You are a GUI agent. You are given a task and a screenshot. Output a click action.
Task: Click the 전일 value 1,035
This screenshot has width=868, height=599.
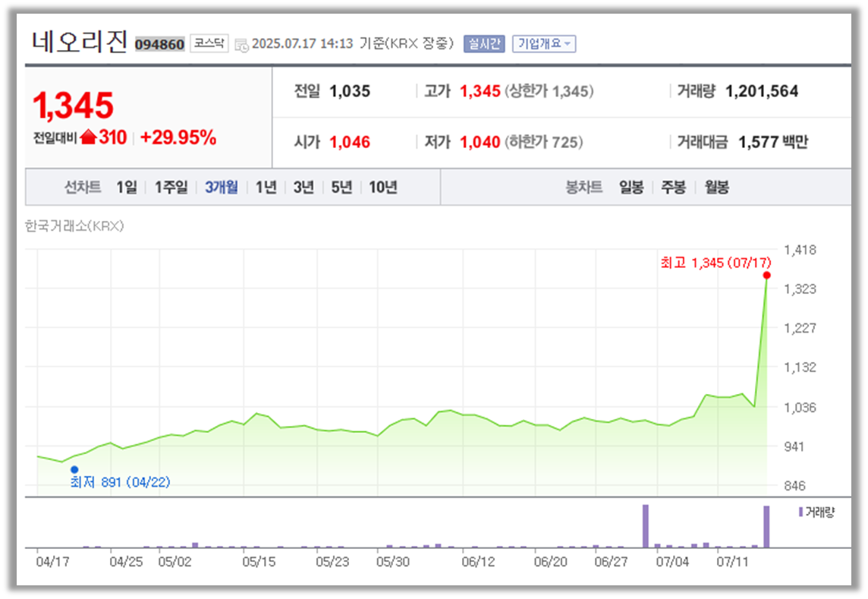(x=350, y=91)
